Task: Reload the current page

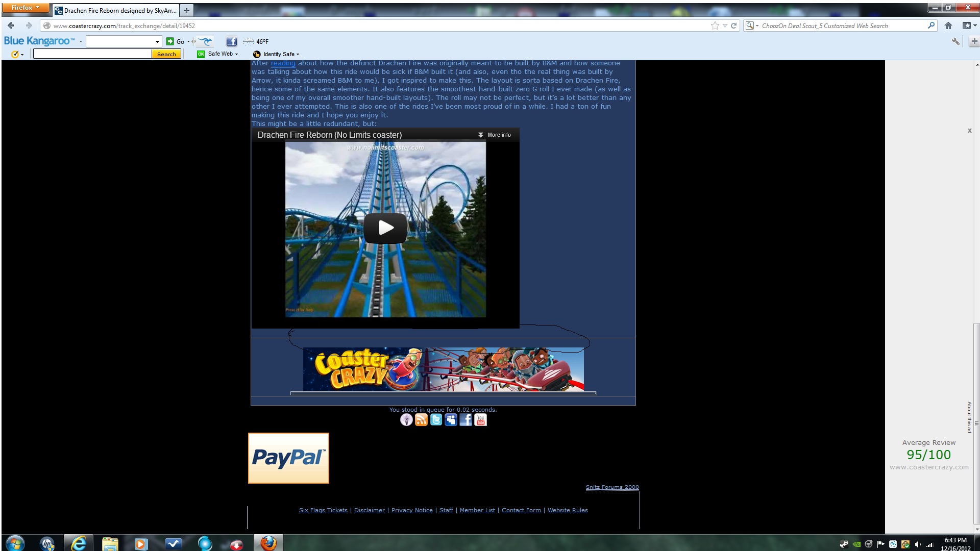Action: (x=733, y=26)
